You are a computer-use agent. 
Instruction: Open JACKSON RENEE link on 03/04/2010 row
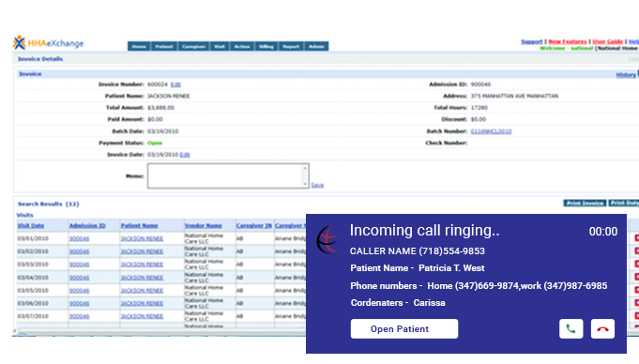coord(142,278)
